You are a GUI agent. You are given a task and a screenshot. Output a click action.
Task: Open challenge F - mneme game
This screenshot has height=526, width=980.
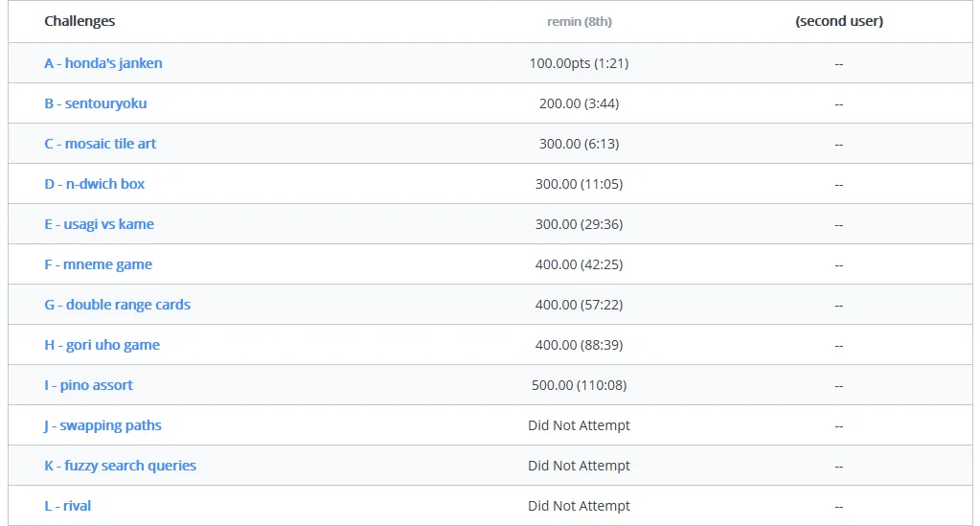click(98, 264)
